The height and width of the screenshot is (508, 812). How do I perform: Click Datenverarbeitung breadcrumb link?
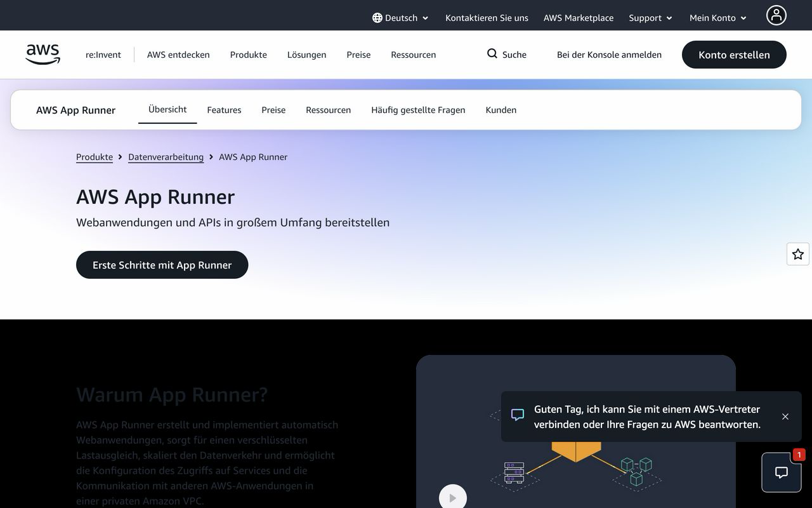click(166, 157)
